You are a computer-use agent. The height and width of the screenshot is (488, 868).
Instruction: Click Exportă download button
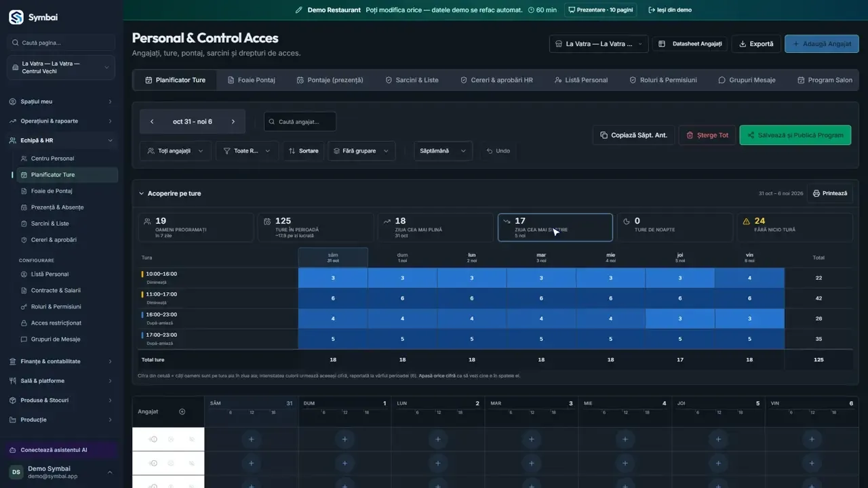[x=756, y=44]
